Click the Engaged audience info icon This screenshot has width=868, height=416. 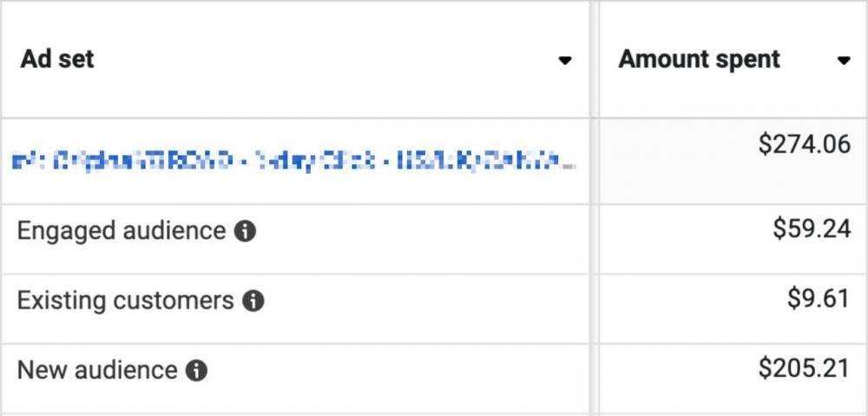pyautogui.click(x=246, y=232)
